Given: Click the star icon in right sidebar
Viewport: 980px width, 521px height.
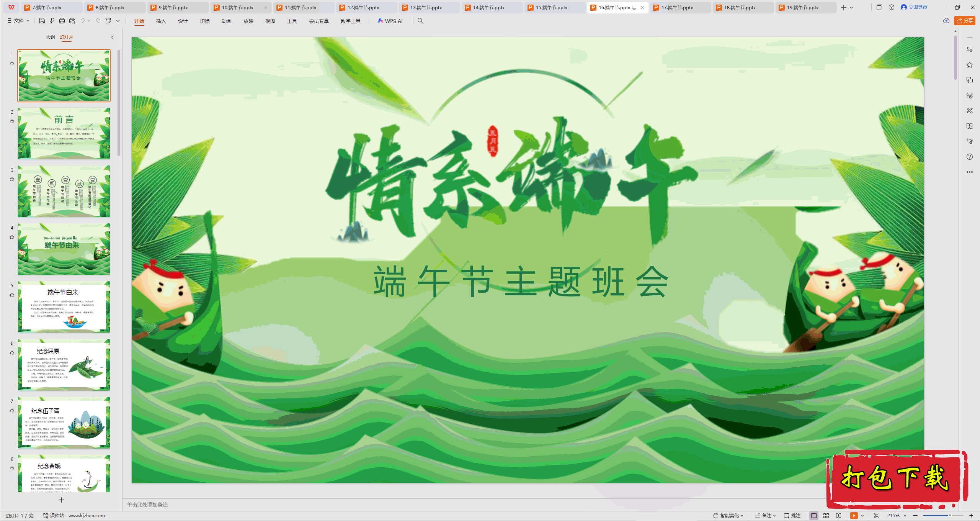Looking at the screenshot, I should click(x=970, y=65).
